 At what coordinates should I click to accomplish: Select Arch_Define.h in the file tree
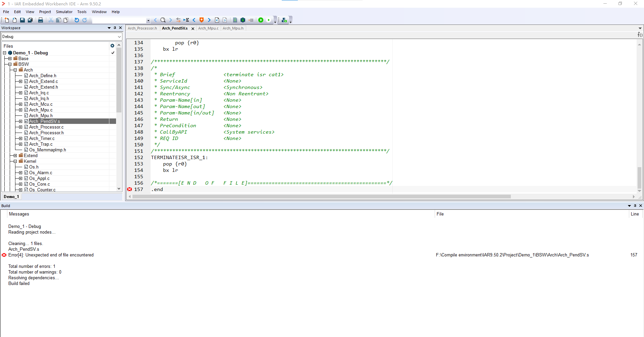click(x=43, y=76)
